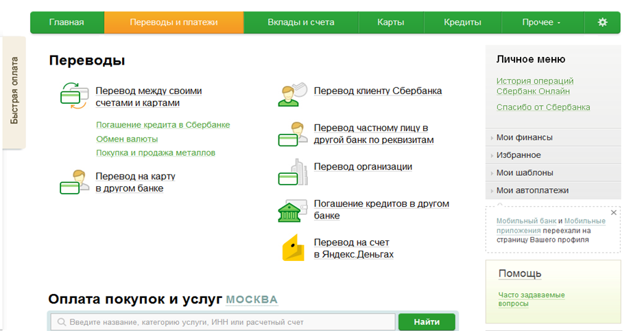Viewport: 644px width, 331px height.
Task: Close the Мобильный банк notification box
Action: 613,213
